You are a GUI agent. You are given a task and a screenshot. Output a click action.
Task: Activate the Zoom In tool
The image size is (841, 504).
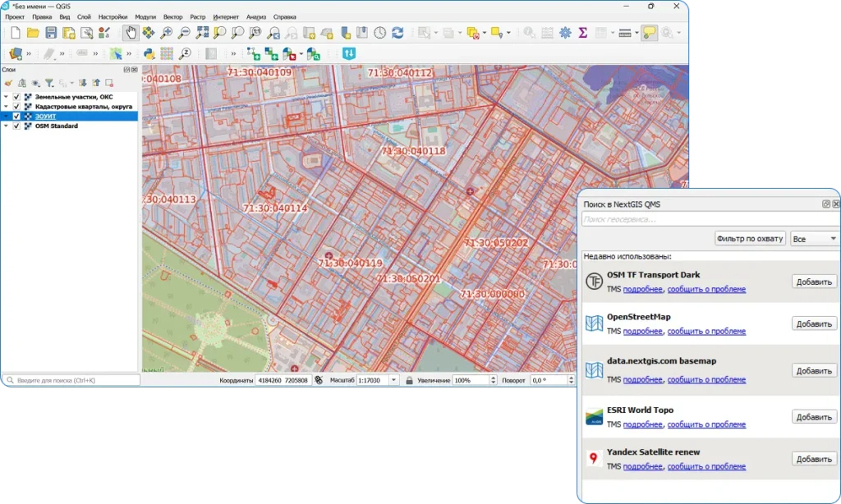pos(167,33)
